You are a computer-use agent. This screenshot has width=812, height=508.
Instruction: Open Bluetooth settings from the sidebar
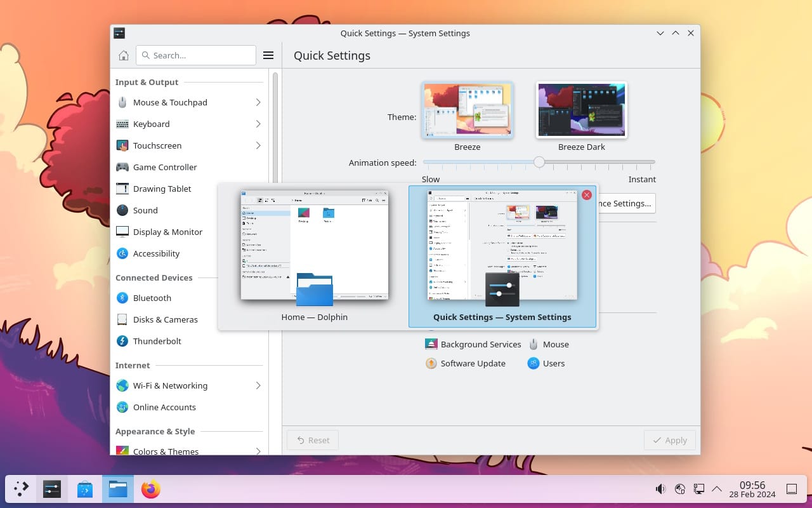122,298
